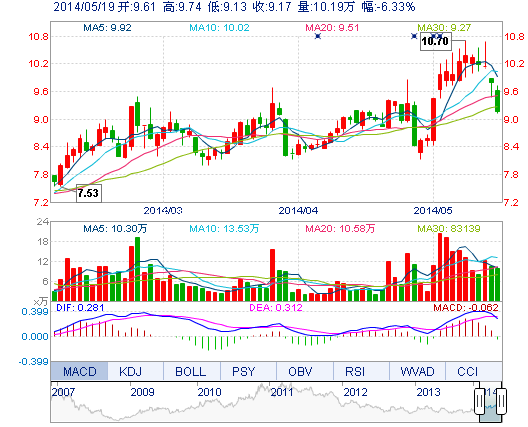Jump to 2009 on the overview timeline
This screenshot has width=528, height=427.
(x=142, y=392)
